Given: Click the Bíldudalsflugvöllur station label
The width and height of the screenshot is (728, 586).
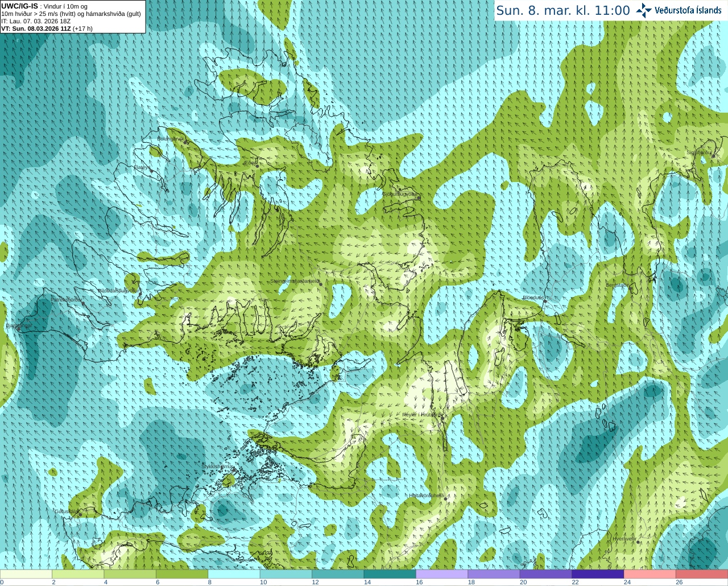Looking at the screenshot, I should tap(118, 290).
